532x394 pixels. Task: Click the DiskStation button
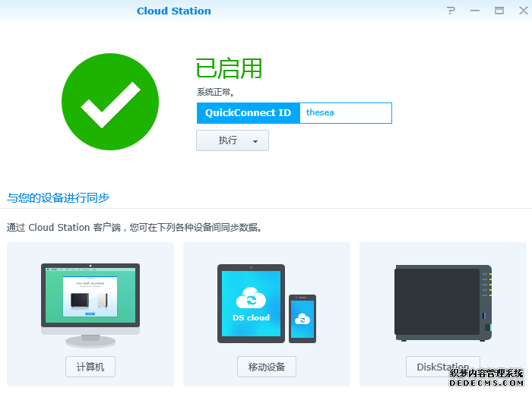tap(443, 367)
